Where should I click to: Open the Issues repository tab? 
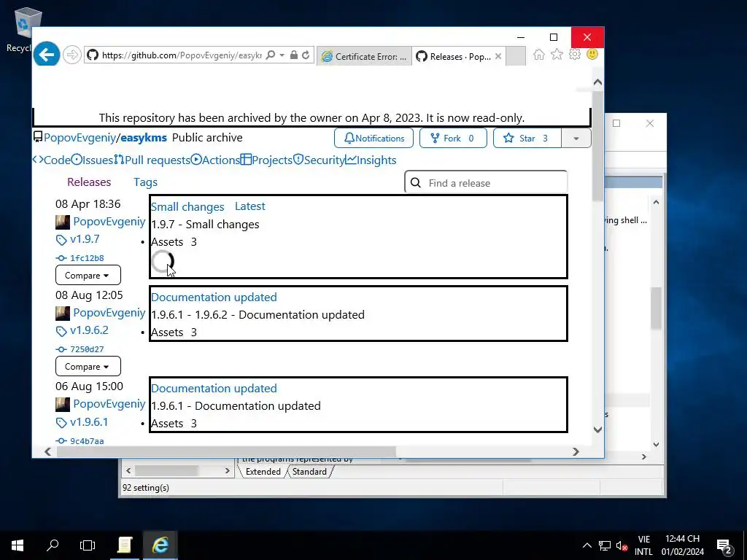click(x=92, y=160)
